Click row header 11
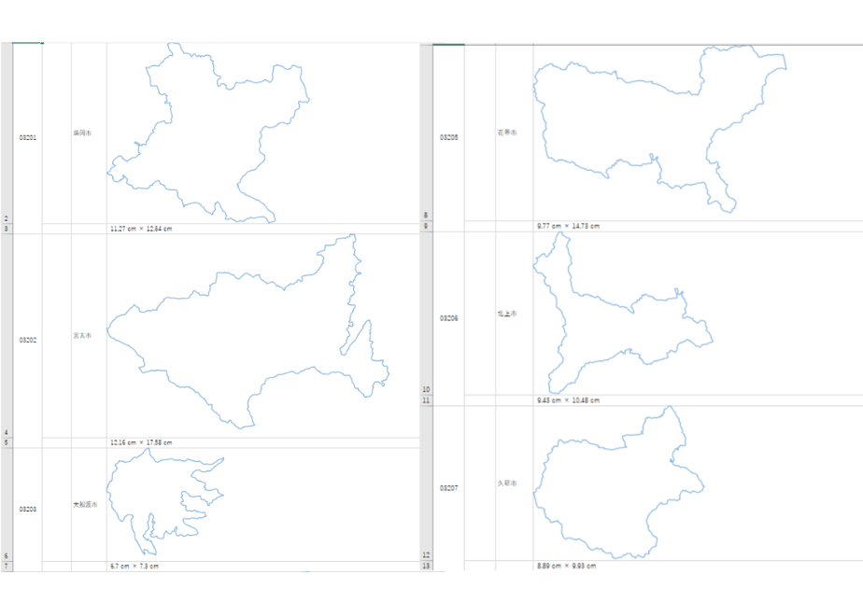 [426, 400]
